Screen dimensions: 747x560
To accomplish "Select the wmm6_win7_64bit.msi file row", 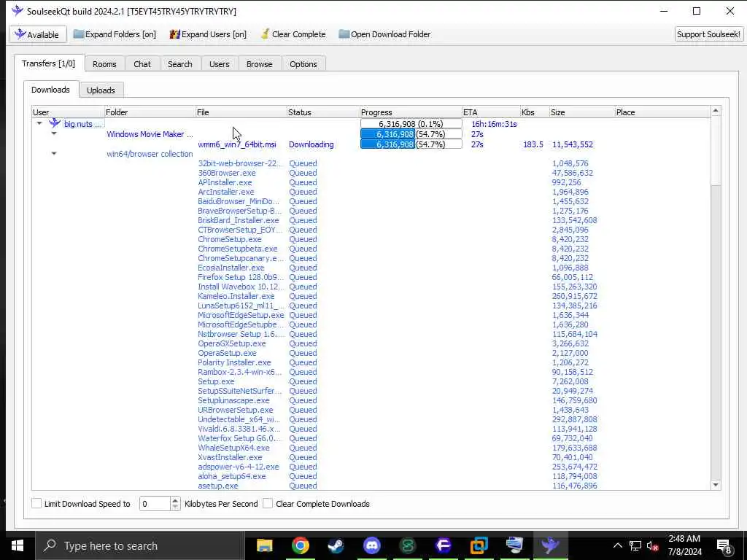I will (371, 144).
